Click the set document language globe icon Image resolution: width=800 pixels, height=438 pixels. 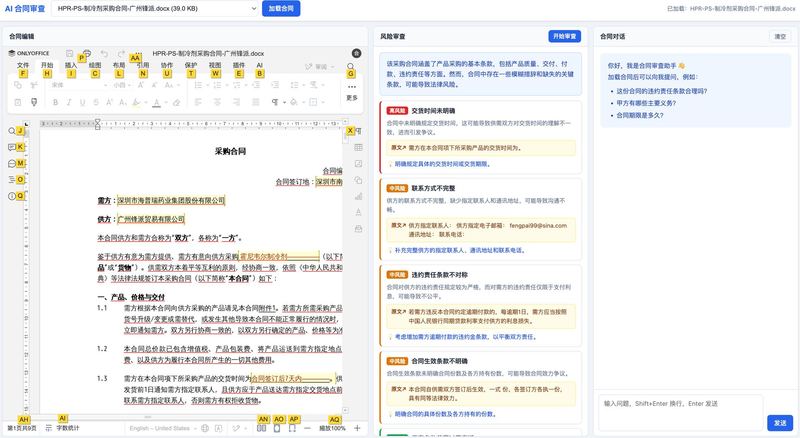(205, 428)
